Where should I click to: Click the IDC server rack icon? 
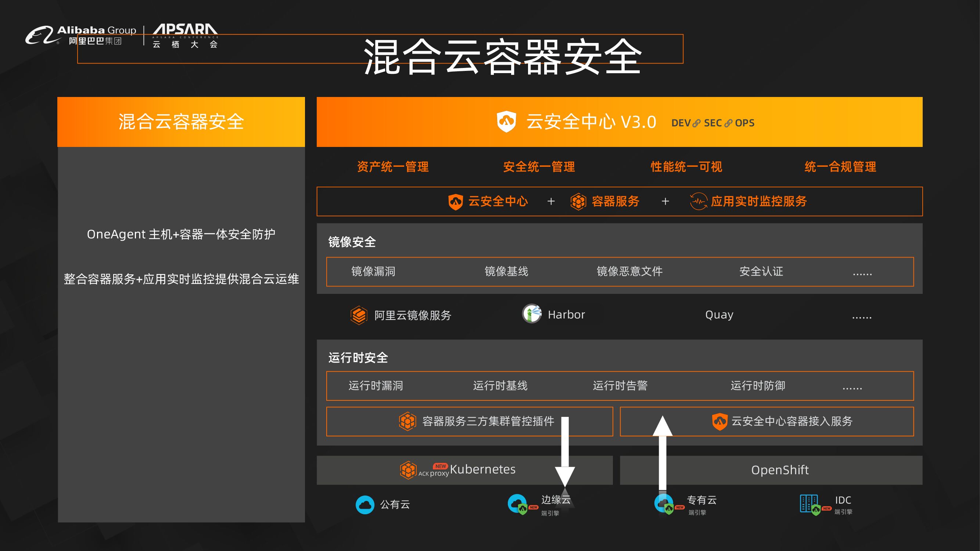click(x=809, y=504)
